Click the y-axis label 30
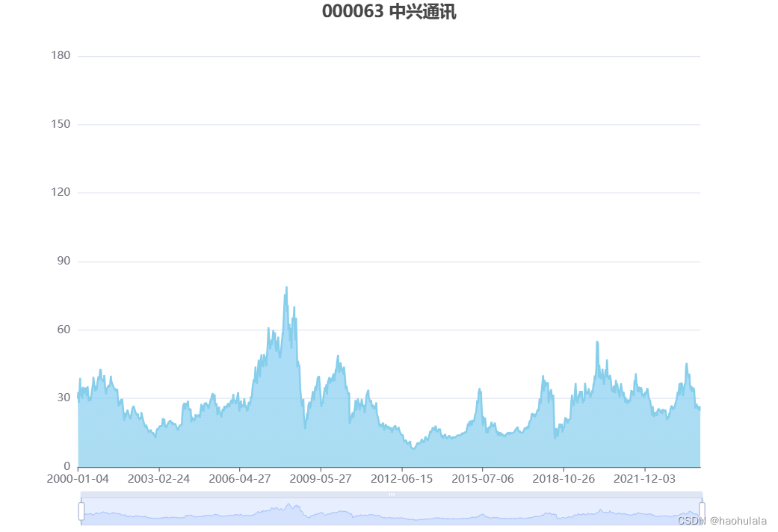Screen dimensions: 778x532 [x=64, y=398]
